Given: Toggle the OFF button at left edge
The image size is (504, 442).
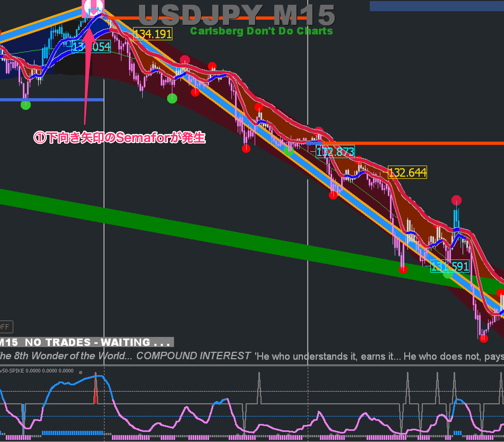Looking at the screenshot, I should click(6, 327).
